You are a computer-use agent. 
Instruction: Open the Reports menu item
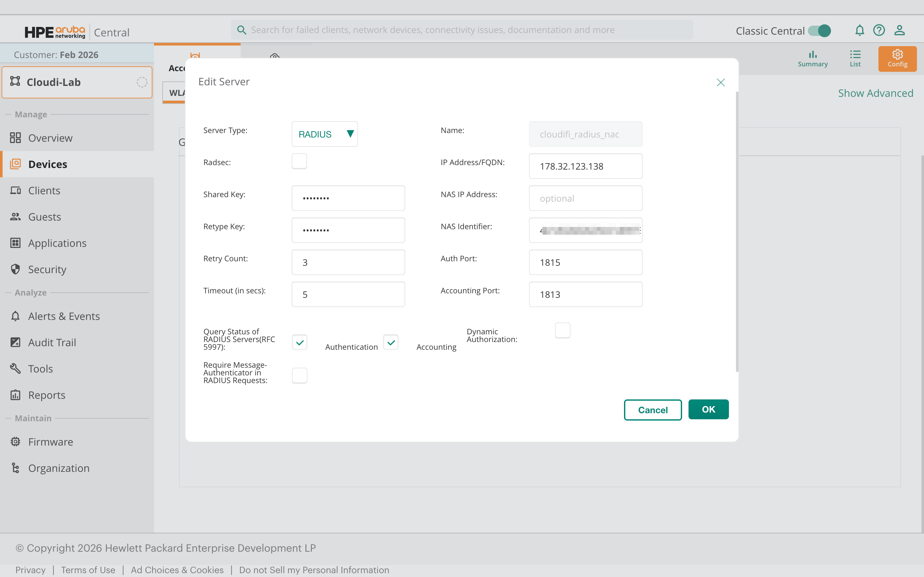[x=47, y=395]
